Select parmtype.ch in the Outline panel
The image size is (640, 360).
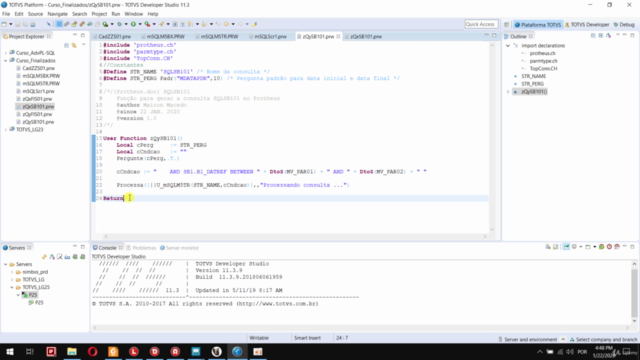[543, 61]
